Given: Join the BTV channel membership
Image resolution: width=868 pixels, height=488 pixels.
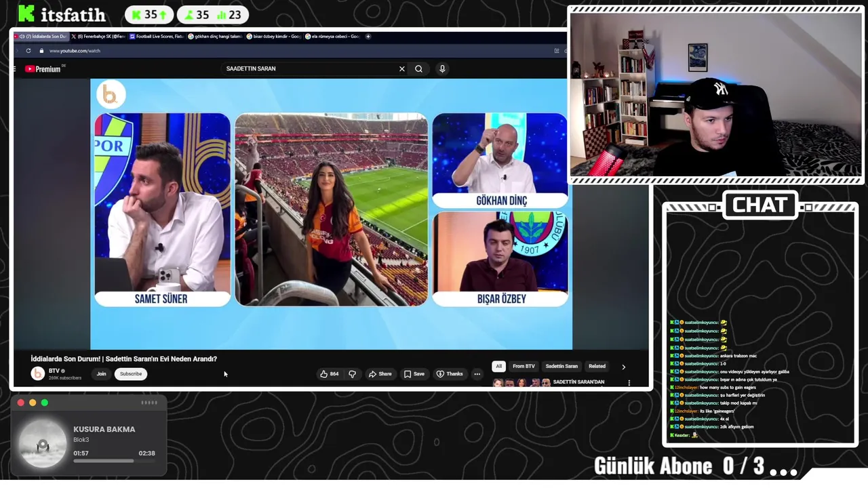Looking at the screenshot, I should 101,374.
